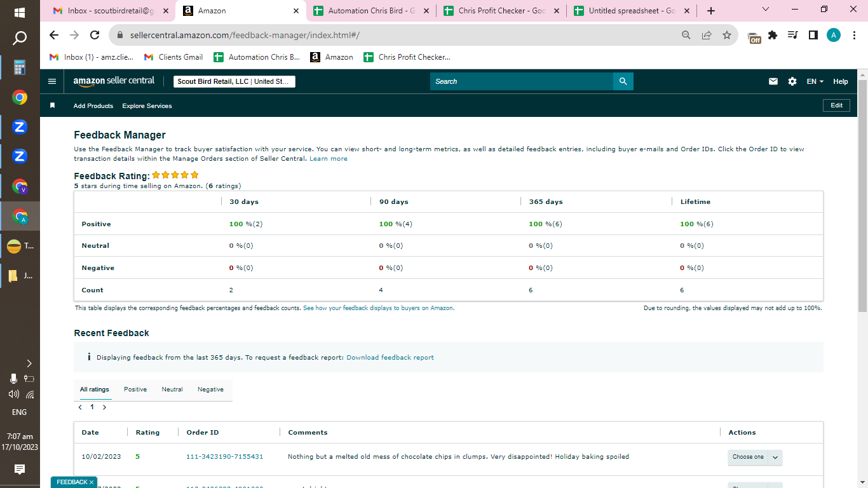Open the EN language dropdown
This screenshot has height=488, width=868.
pos(815,81)
